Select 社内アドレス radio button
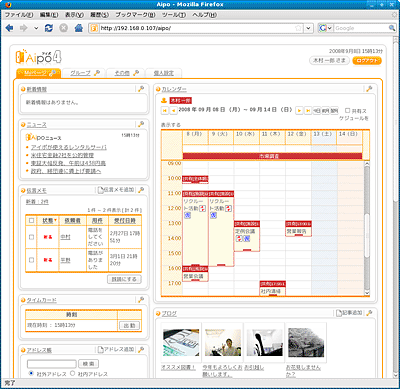The width and height of the screenshot is (400, 389). tap(73, 374)
